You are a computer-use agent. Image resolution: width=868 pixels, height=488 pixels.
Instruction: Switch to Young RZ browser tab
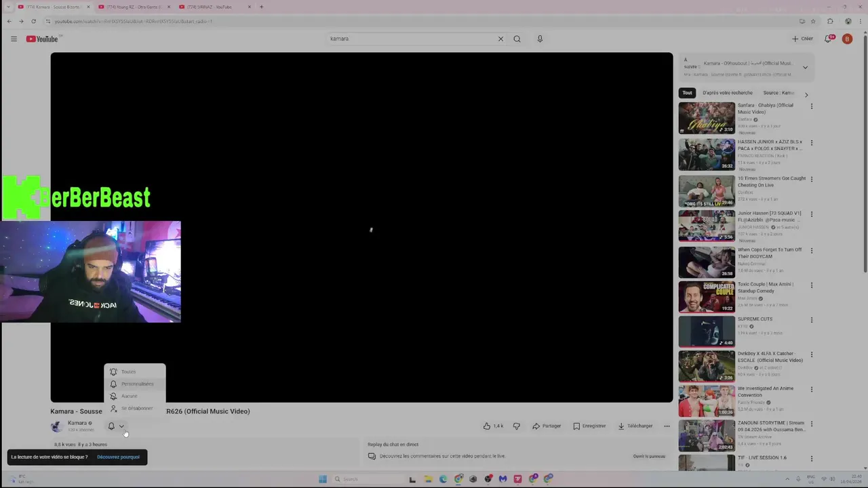[133, 7]
